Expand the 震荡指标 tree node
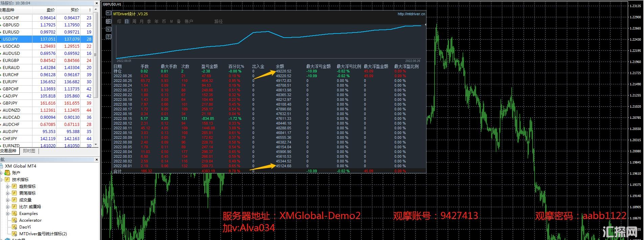644x240 pixels. click(x=7, y=193)
